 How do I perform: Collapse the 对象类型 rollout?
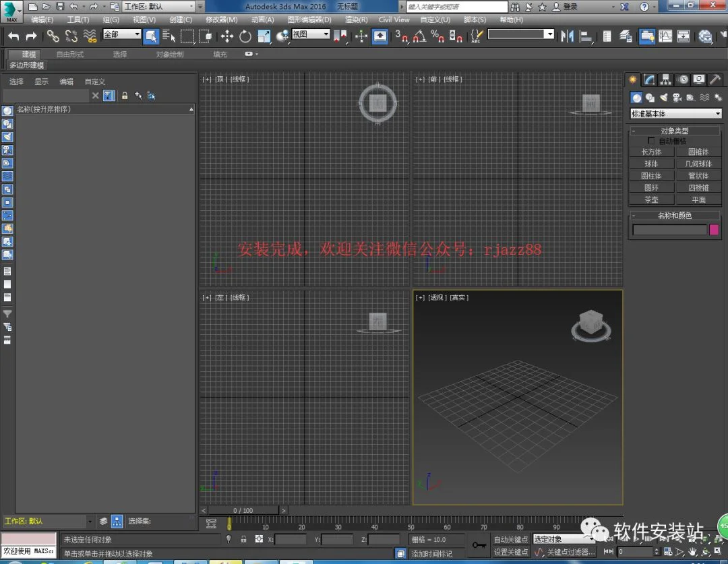[x=675, y=131]
